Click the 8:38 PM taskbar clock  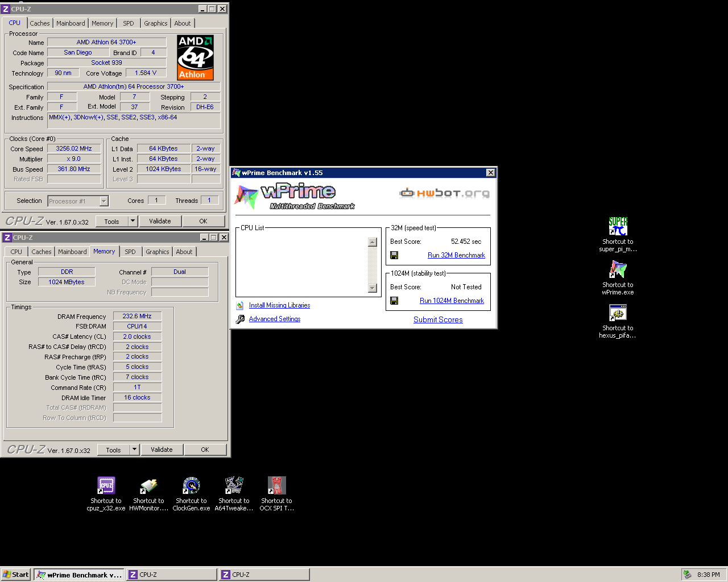coord(708,575)
